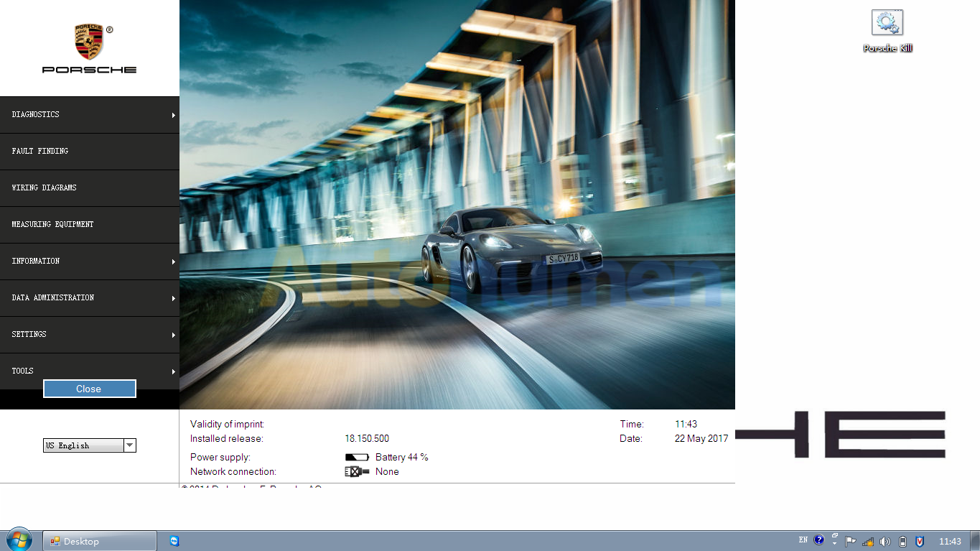Click the restore toolbar icon above tray arrow
Viewport: 980px width, 551px height.
835,536
